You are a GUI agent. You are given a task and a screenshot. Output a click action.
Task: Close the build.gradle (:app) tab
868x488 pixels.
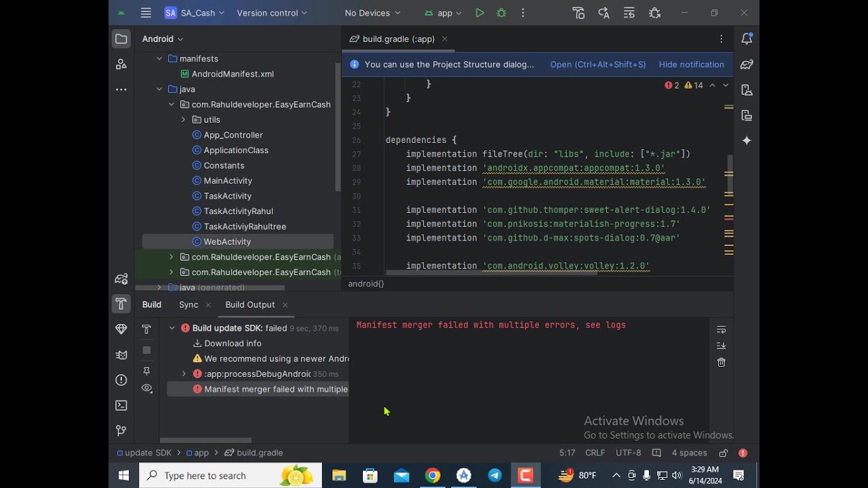coord(445,39)
